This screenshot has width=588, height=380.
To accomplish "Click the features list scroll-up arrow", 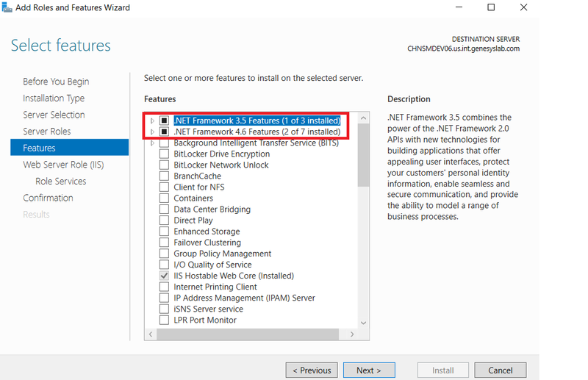I will (x=363, y=118).
